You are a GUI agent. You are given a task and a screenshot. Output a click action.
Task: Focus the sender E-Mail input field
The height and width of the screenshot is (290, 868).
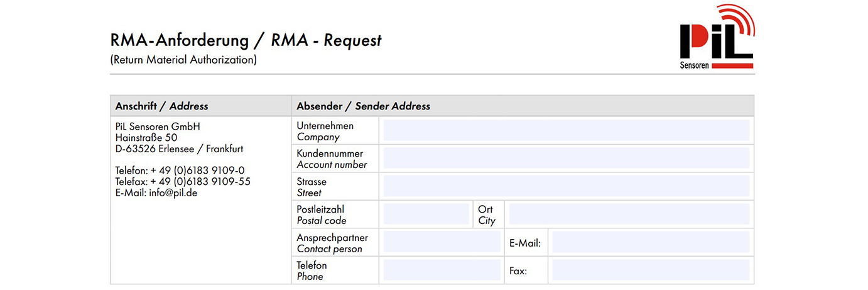[x=651, y=243]
